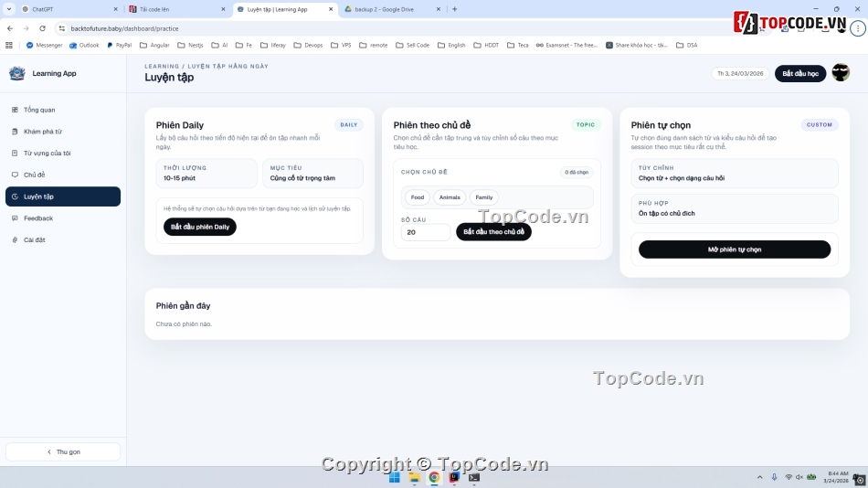Open the Share khóa học bookmark

637,46
